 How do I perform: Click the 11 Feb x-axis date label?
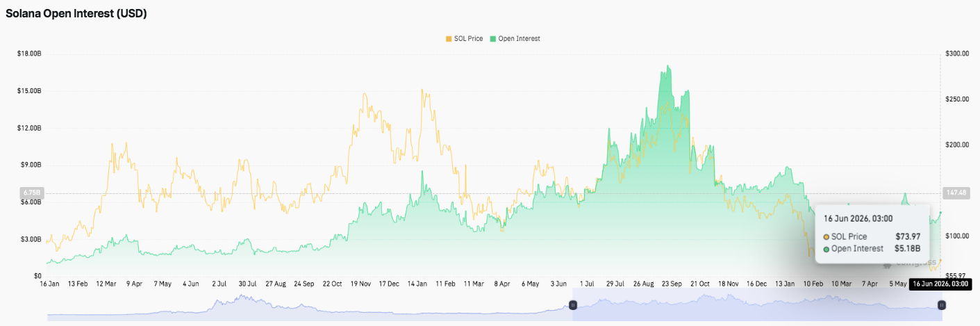[x=446, y=284]
